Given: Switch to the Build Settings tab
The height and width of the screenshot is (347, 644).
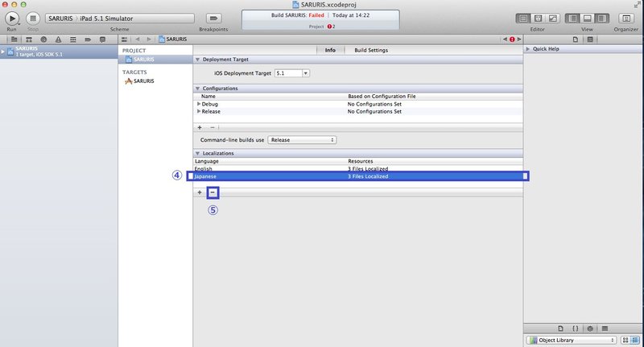Looking at the screenshot, I should (x=371, y=50).
